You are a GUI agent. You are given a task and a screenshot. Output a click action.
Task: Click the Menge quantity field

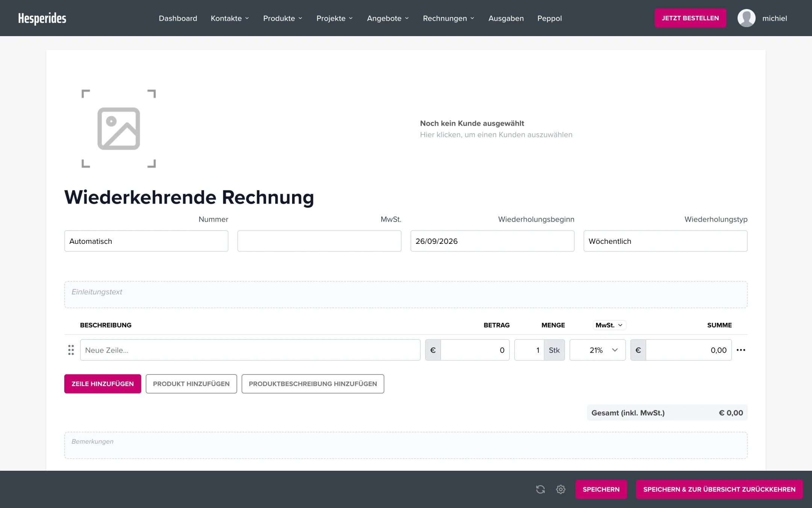point(529,350)
